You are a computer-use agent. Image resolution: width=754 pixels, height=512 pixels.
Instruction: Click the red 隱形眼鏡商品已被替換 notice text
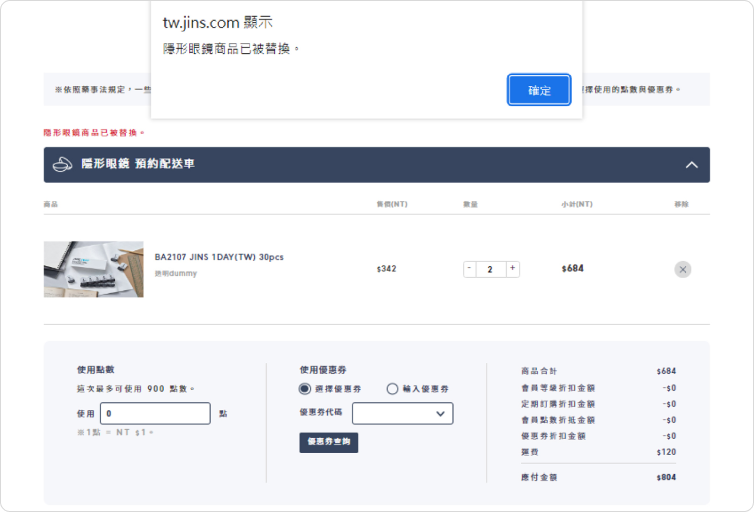(x=94, y=132)
